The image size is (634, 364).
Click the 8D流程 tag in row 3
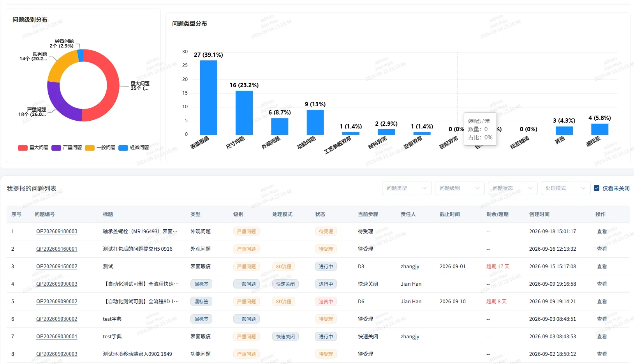284,266
